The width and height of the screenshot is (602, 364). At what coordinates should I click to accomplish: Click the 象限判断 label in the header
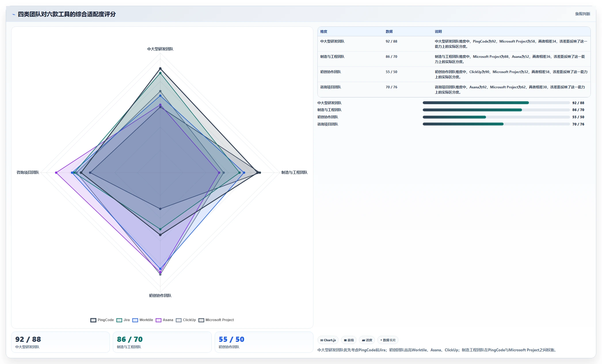click(x=582, y=14)
